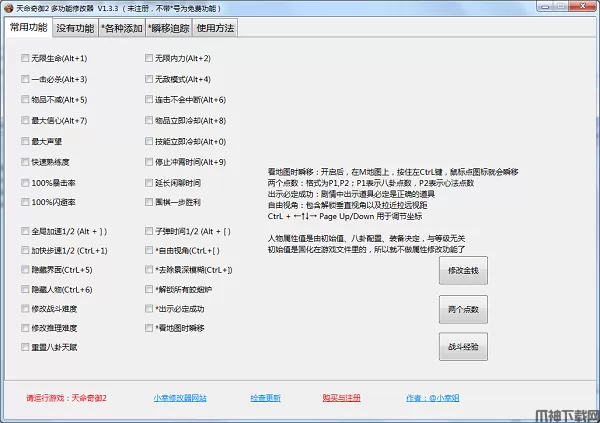Enable *自由视角(CtrL+[) checkbox
Image resolution: width=600 pixels, height=423 pixels.
[149, 251]
